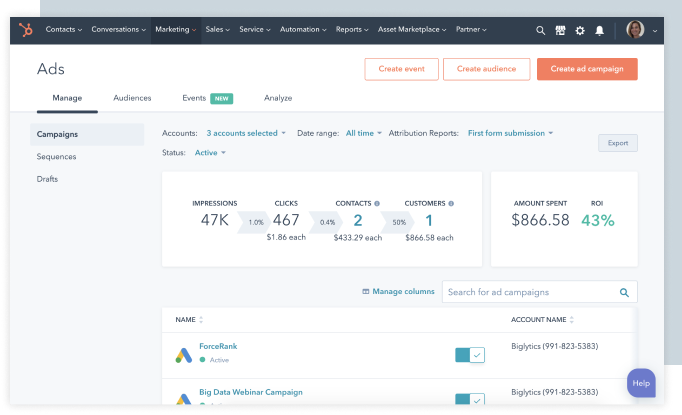Viewport: 682px width, 415px height.
Task: Click the 467 clicks value
Action: pyautogui.click(x=286, y=220)
